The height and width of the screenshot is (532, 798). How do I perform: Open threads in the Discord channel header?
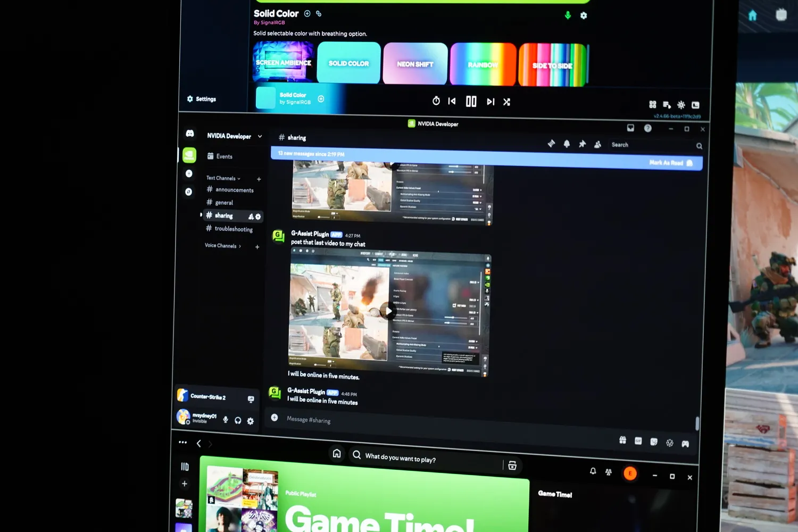[x=551, y=143]
